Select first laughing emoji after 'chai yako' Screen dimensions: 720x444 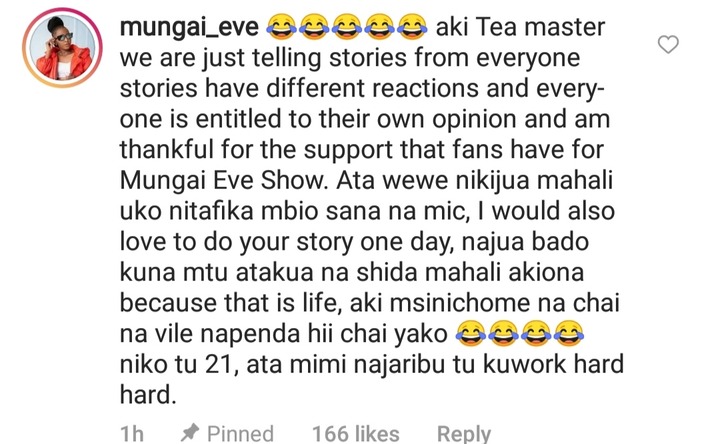pyautogui.click(x=471, y=333)
